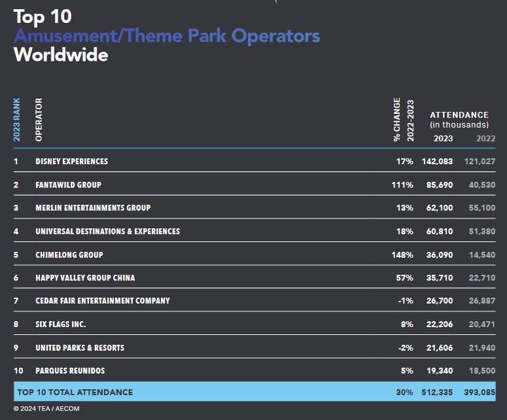Image resolution: width=507 pixels, height=420 pixels.
Task: Click 'TOP 10 TOTAL ATTENDANCE' label
Action: tap(75, 393)
